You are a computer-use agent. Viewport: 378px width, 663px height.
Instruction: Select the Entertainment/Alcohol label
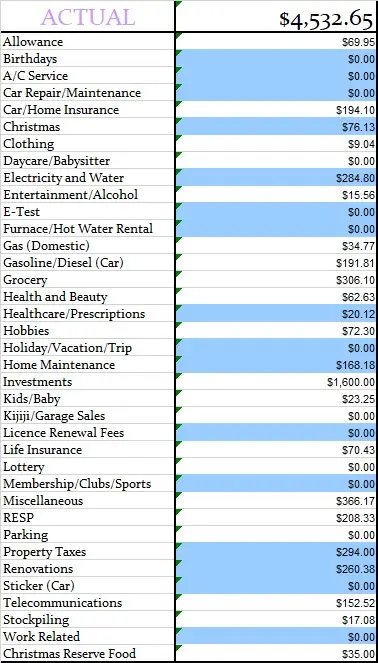click(x=88, y=194)
